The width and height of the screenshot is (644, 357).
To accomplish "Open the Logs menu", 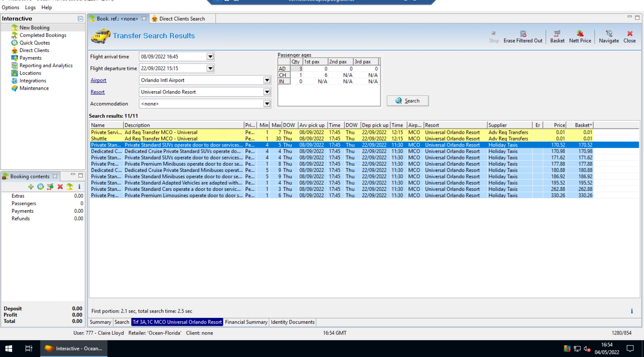I will [30, 7].
